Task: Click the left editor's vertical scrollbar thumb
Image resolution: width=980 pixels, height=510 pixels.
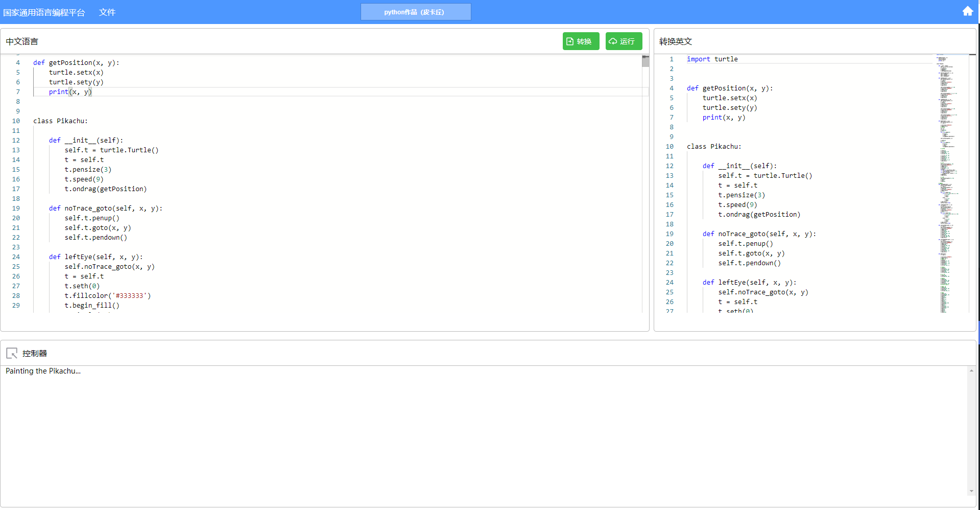Action: click(x=646, y=61)
